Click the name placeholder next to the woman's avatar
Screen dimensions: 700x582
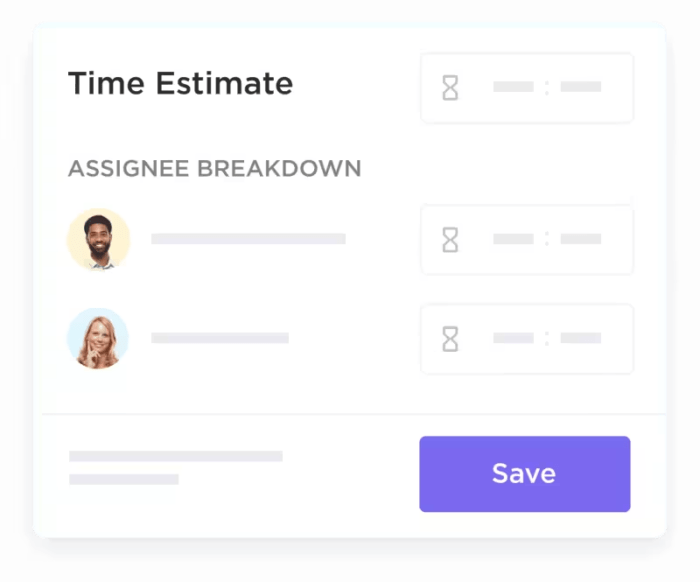pos(220,338)
